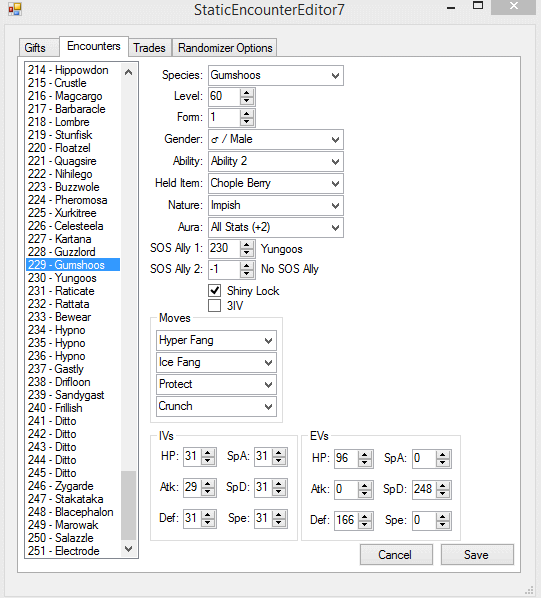
Task: Decrease SpD EV with down arrow
Action: coord(443,493)
